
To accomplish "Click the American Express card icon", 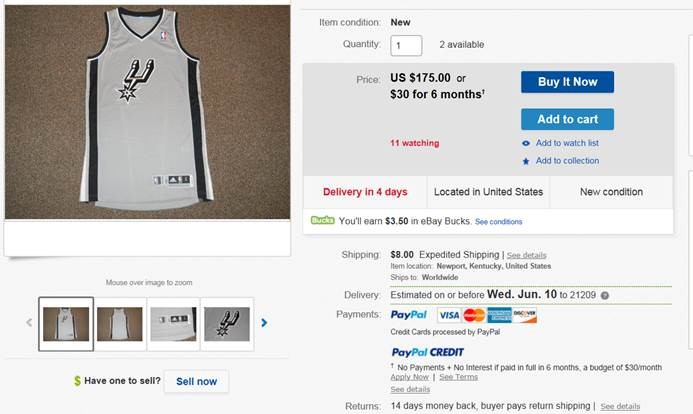I will point(500,315).
